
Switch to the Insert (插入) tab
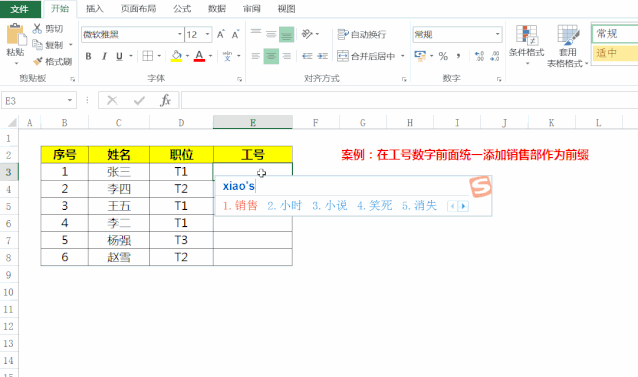point(94,9)
